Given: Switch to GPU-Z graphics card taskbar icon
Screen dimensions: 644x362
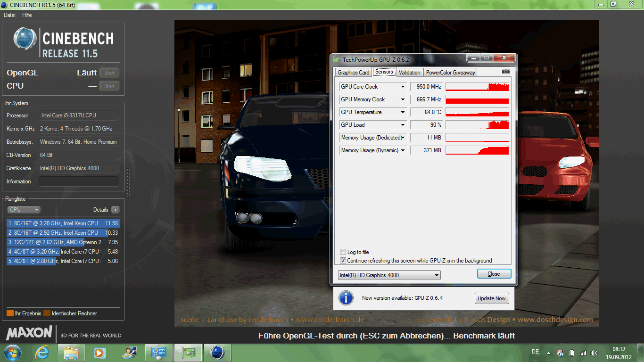Looking at the screenshot, I should (x=188, y=353).
